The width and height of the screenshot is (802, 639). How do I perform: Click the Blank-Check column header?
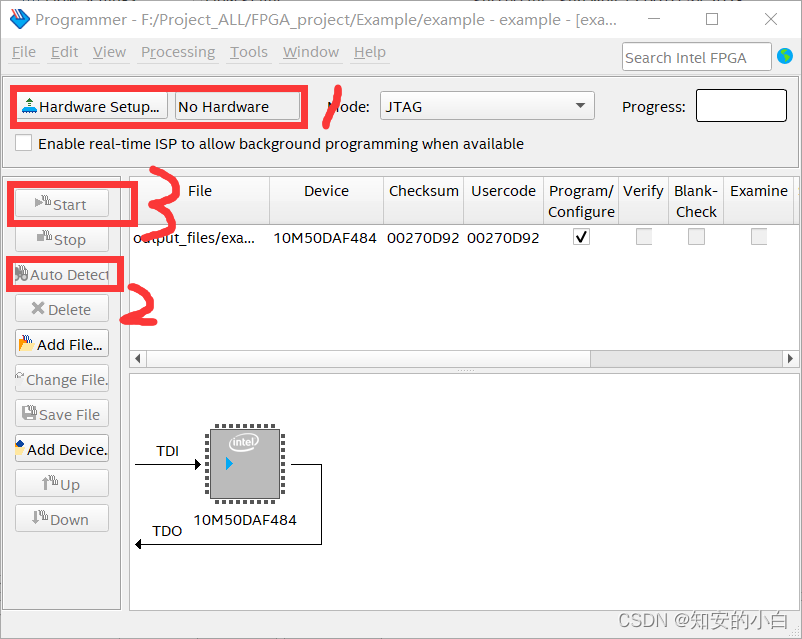696,201
